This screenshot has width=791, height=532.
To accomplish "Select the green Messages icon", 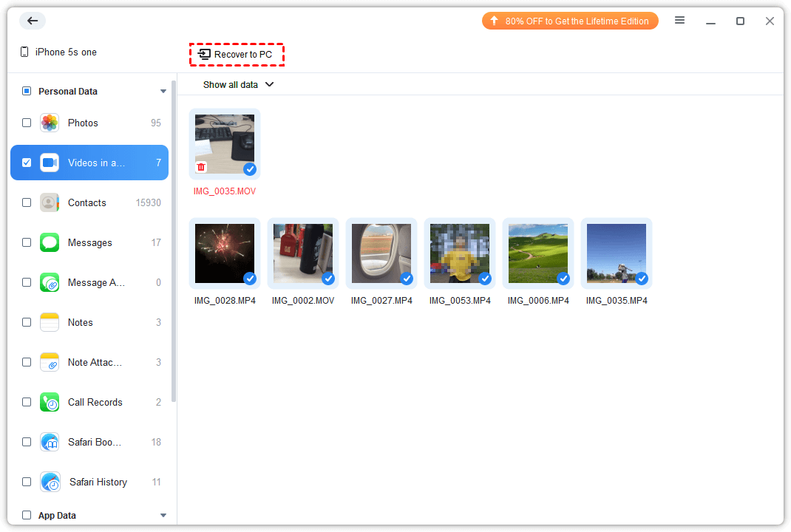I will coord(50,243).
